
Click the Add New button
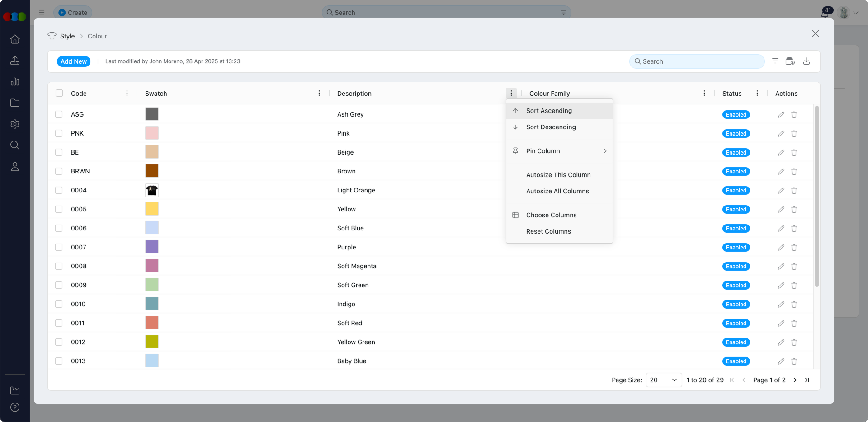click(73, 61)
